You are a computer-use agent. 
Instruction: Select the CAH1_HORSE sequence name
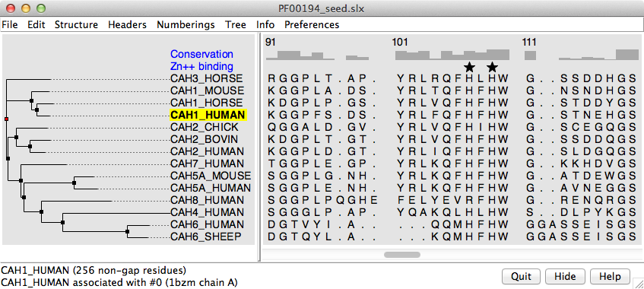(x=206, y=103)
